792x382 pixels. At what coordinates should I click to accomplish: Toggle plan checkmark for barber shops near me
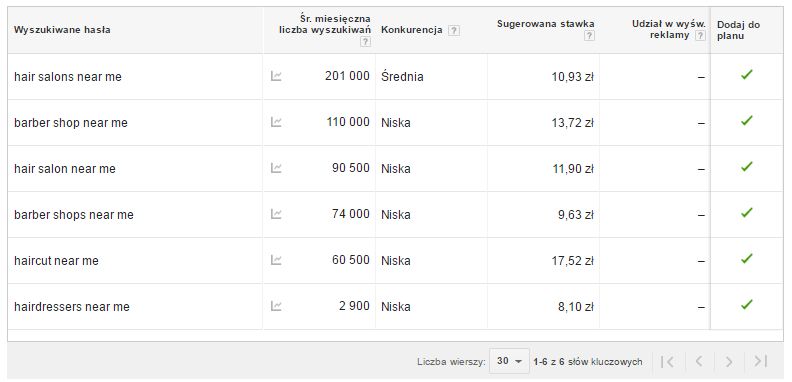747,213
